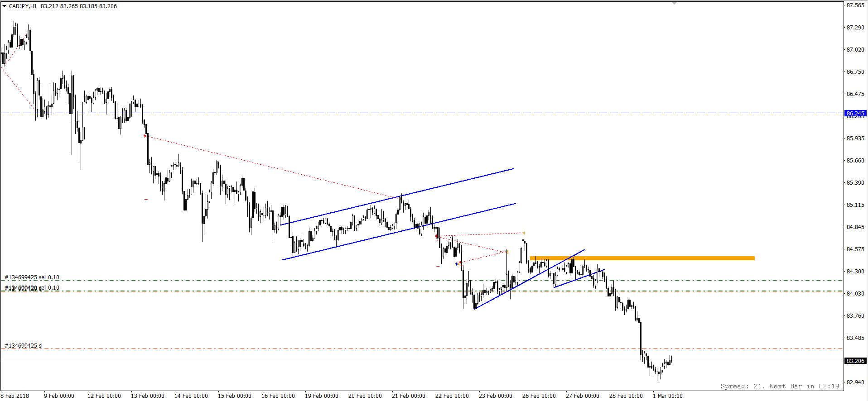Click the 27 Feb 00:00 time label

click(x=583, y=396)
